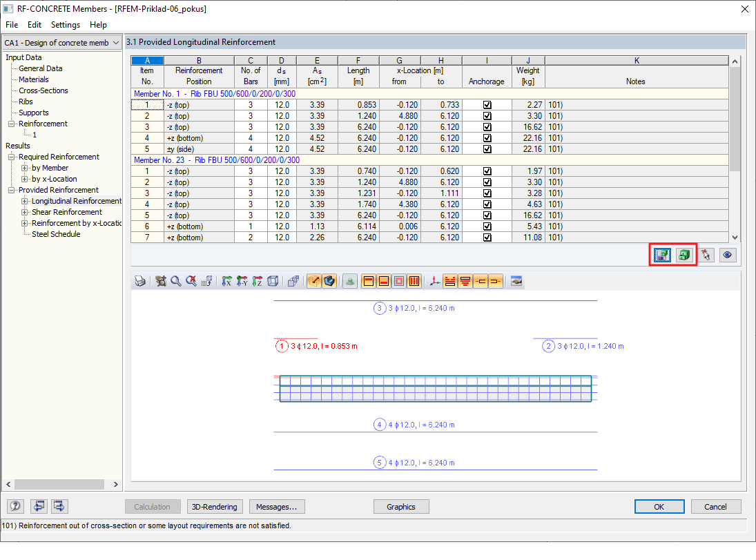Expand the by x-Location node
Image resolution: width=756 pixels, height=560 pixels.
point(24,179)
